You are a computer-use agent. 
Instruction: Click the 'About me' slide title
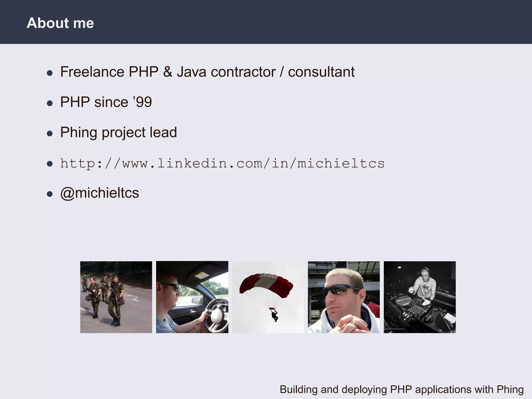click(x=60, y=23)
